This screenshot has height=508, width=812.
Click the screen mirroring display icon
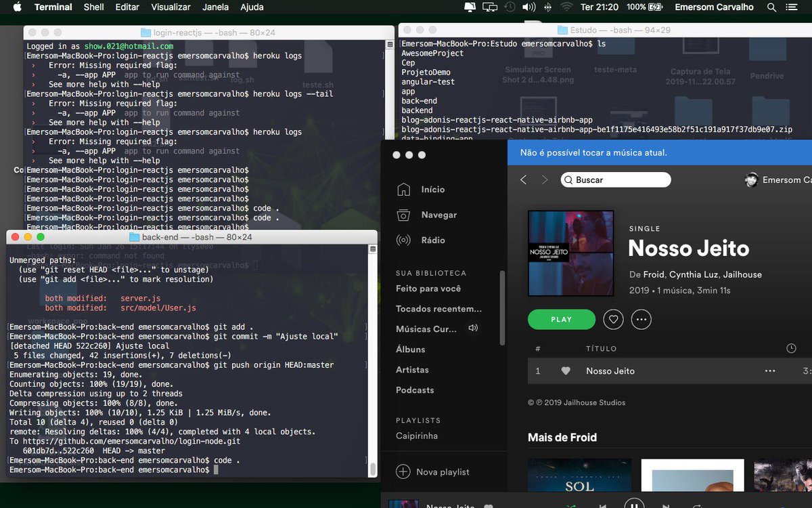(490, 7)
